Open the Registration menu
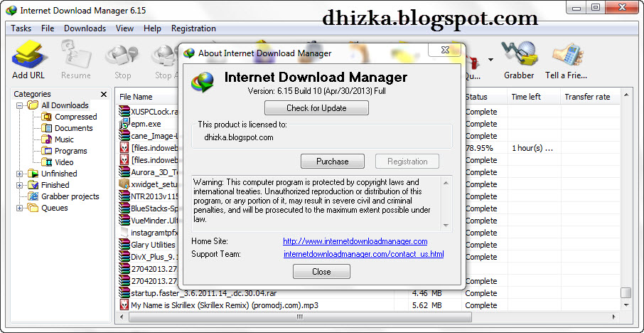Viewport: 644px width, 333px height. pyautogui.click(x=193, y=28)
